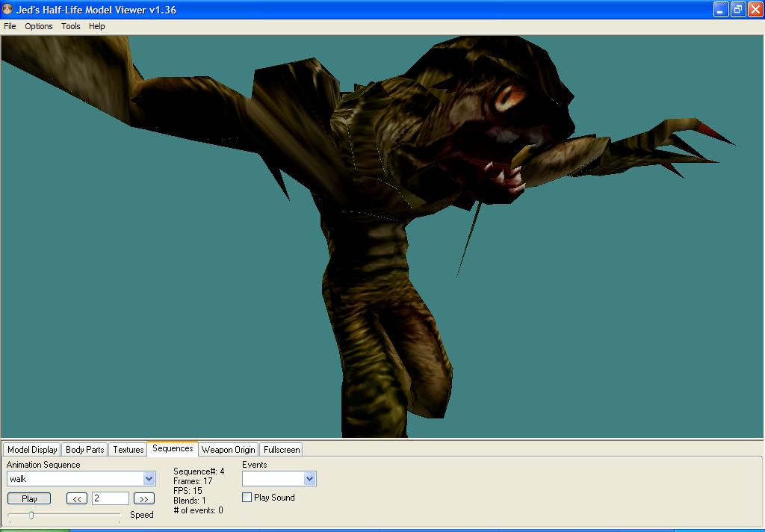This screenshot has height=532, width=765.
Task: Advance one frame with >> button
Action: point(144,499)
